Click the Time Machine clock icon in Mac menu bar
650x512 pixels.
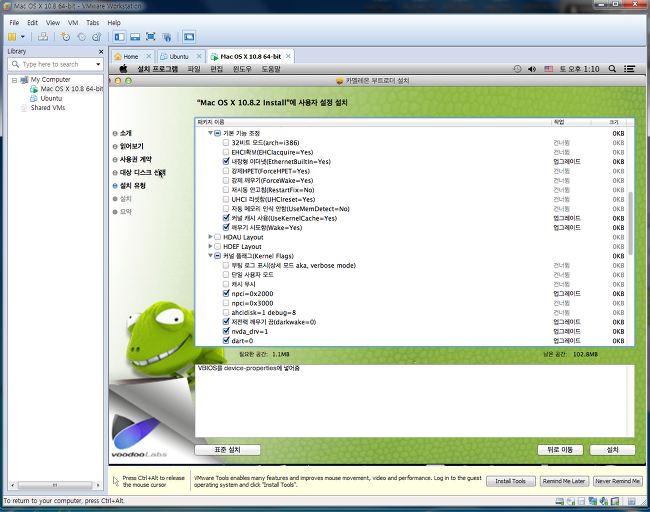point(517,69)
